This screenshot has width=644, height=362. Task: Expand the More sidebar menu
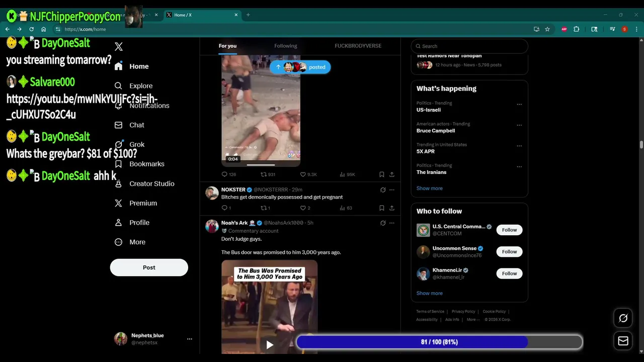click(130, 242)
